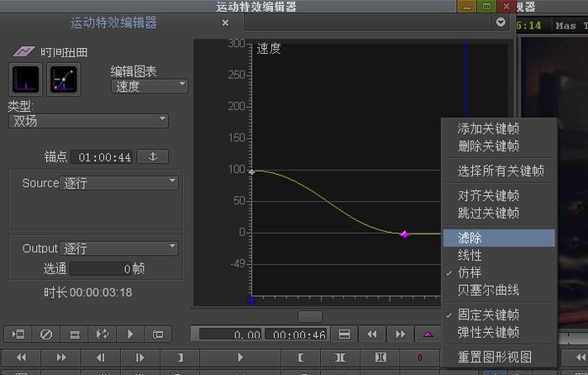Click the filmstrip frame icon in the toolbar
Image resolution: width=588 pixels, height=375 pixels.
(x=74, y=334)
